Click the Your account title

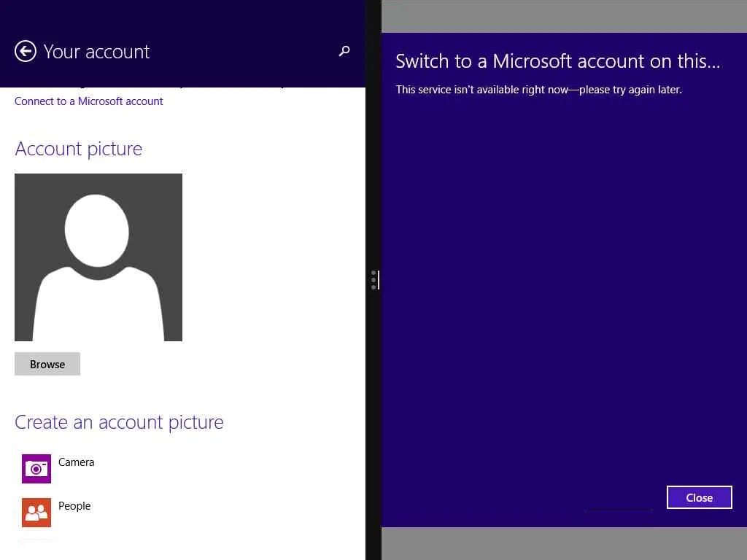pos(97,52)
